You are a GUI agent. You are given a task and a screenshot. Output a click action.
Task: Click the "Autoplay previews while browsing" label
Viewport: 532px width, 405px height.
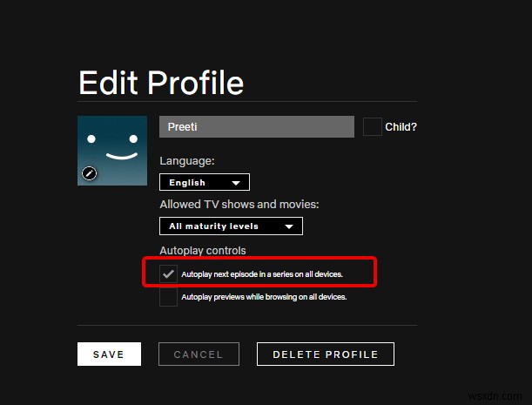(264, 297)
